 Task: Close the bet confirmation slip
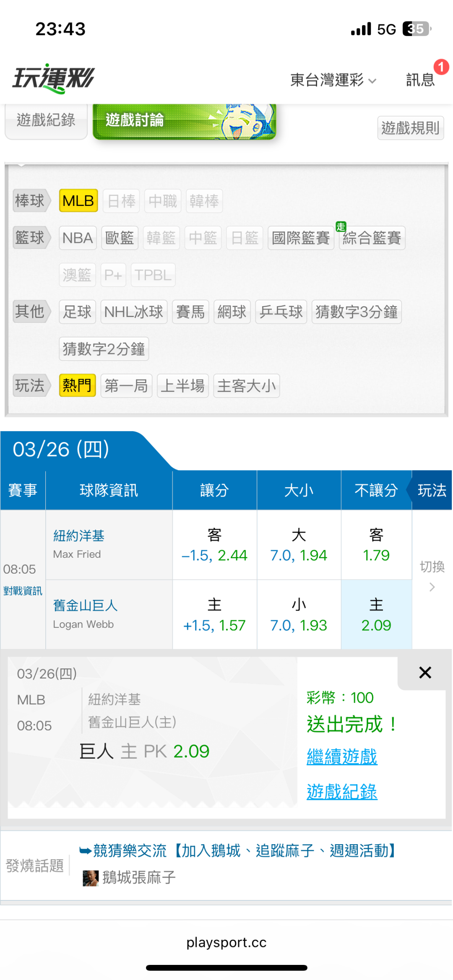425,673
